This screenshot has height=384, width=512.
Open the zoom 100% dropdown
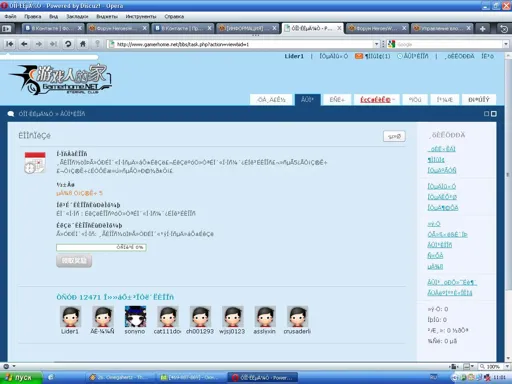tap(507, 366)
